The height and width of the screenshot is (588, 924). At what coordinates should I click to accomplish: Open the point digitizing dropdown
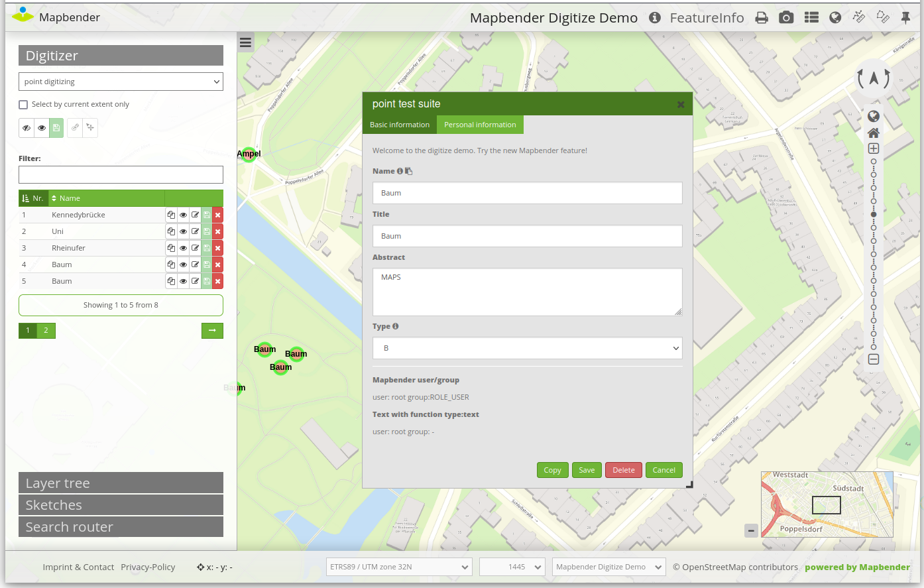121,82
